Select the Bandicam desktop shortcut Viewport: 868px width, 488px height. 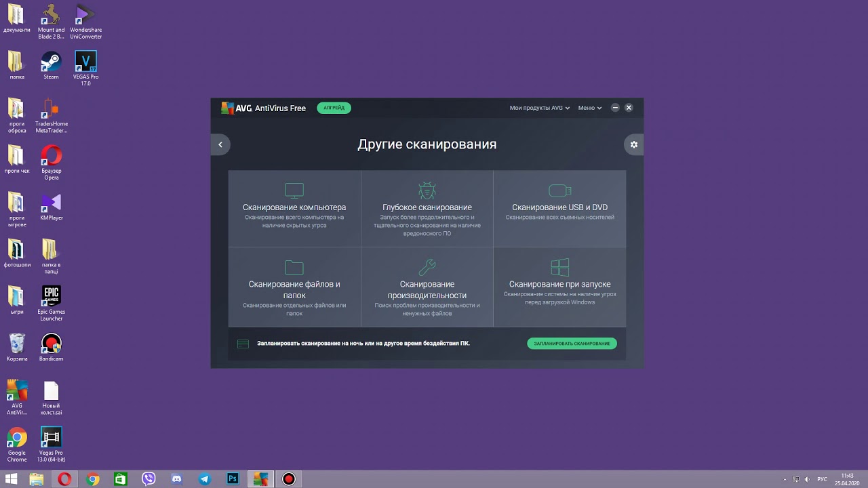tap(51, 347)
